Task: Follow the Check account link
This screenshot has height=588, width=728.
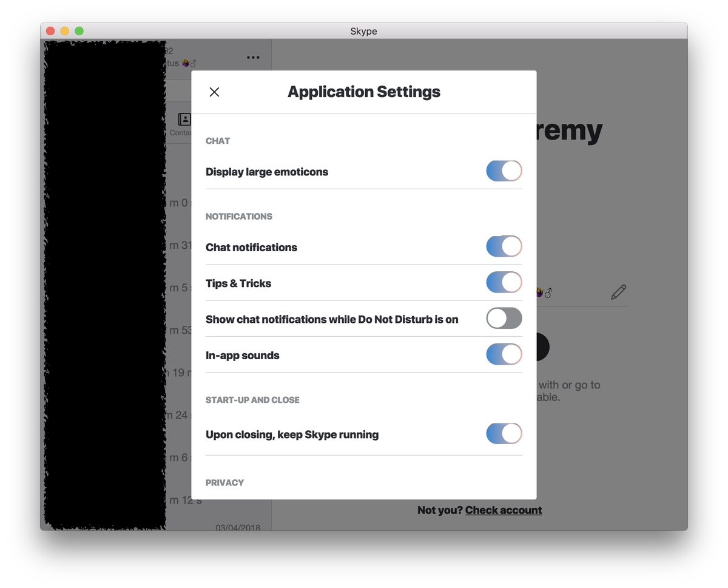Action: point(504,510)
